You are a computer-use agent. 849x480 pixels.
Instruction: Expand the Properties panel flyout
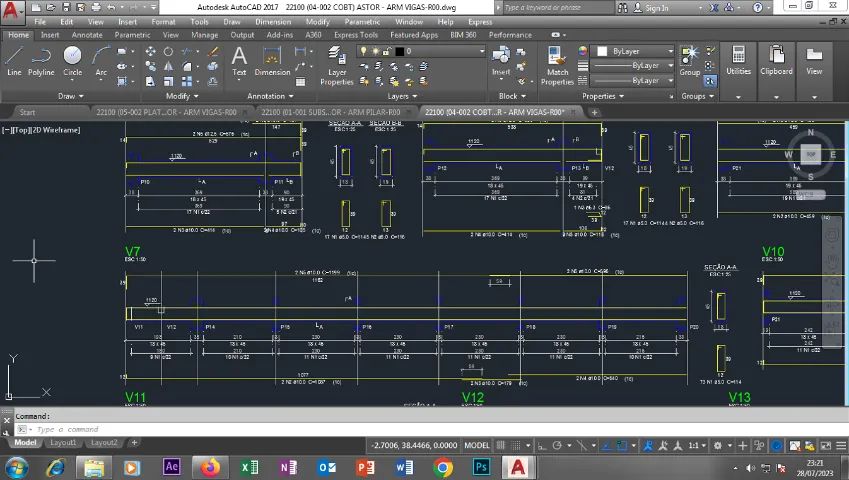tap(603, 96)
